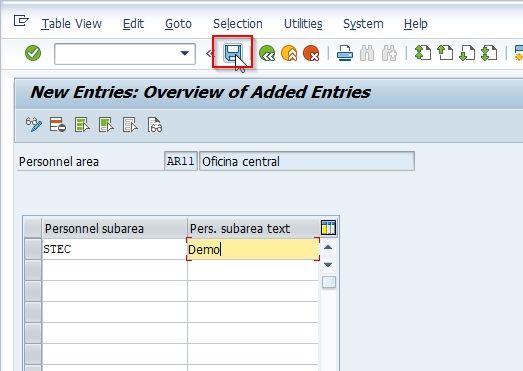Viewport: 523px width, 371px height.
Task: Click the STEC personnel subarea cell
Action: click(114, 249)
